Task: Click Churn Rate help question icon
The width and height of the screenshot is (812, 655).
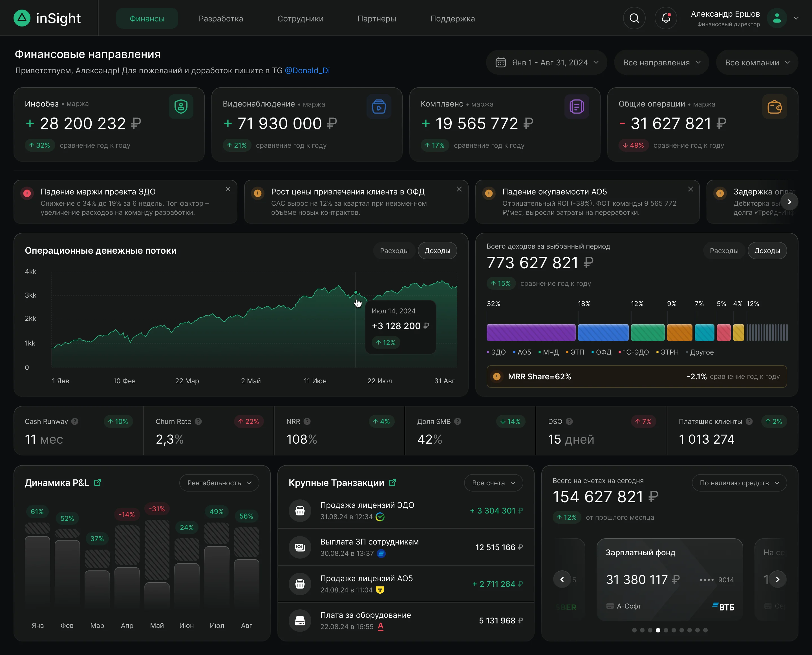Action: pos(198,421)
